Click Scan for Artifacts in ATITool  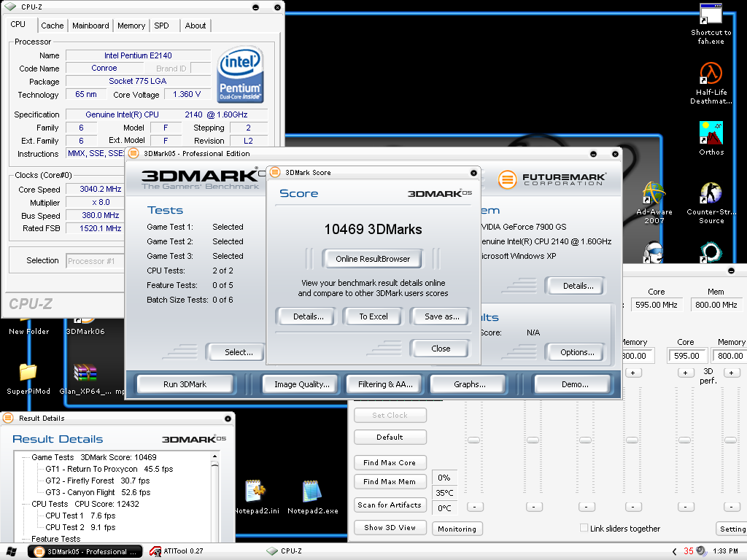390,505
